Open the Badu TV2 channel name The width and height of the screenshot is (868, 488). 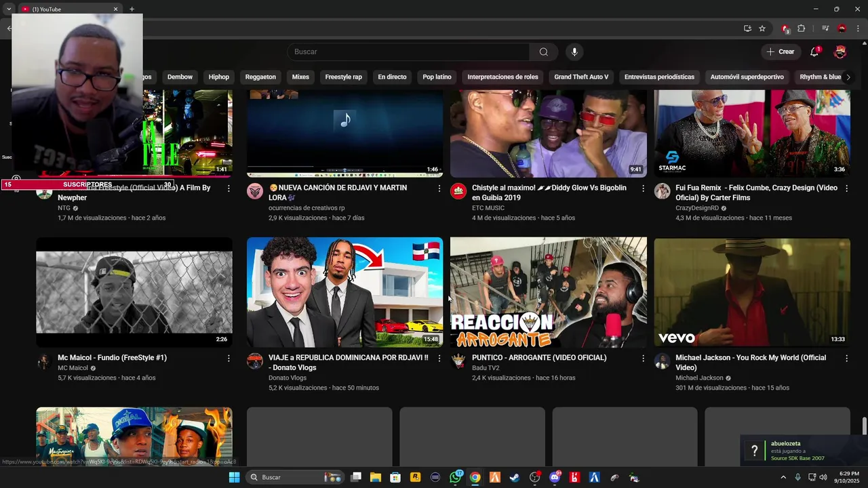tap(486, 368)
